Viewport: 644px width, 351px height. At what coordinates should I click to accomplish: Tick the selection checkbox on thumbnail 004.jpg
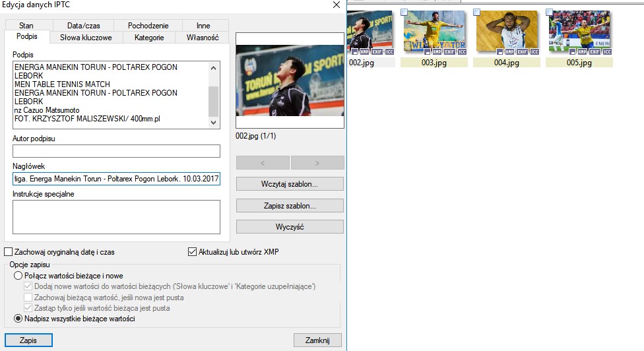coord(477,13)
